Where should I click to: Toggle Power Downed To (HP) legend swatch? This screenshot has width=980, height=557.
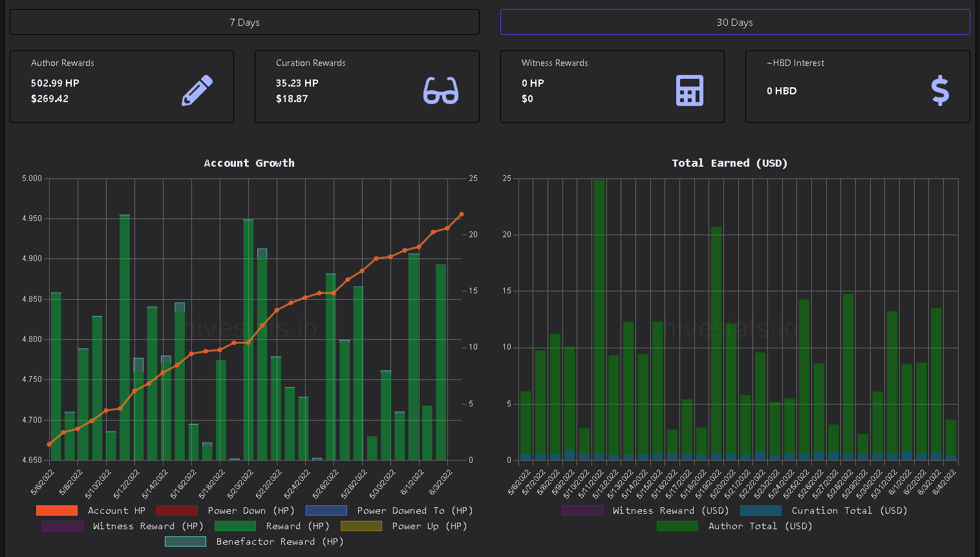click(x=326, y=510)
